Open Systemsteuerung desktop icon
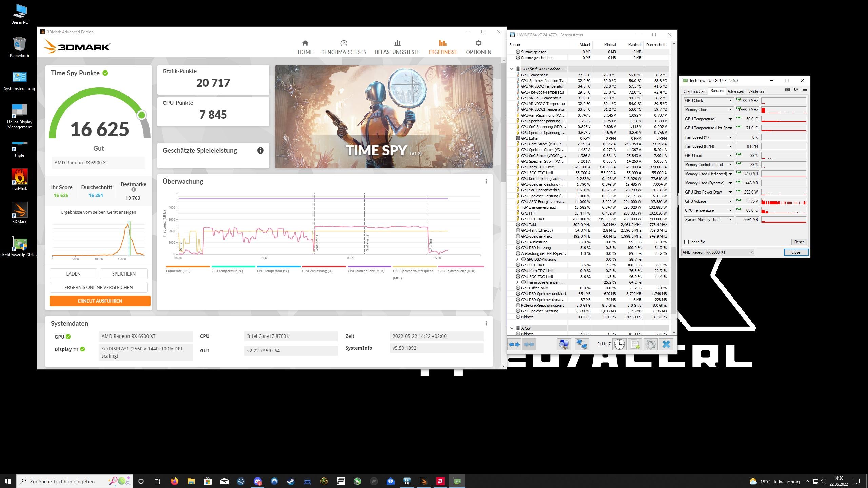868x488 pixels. click(19, 81)
